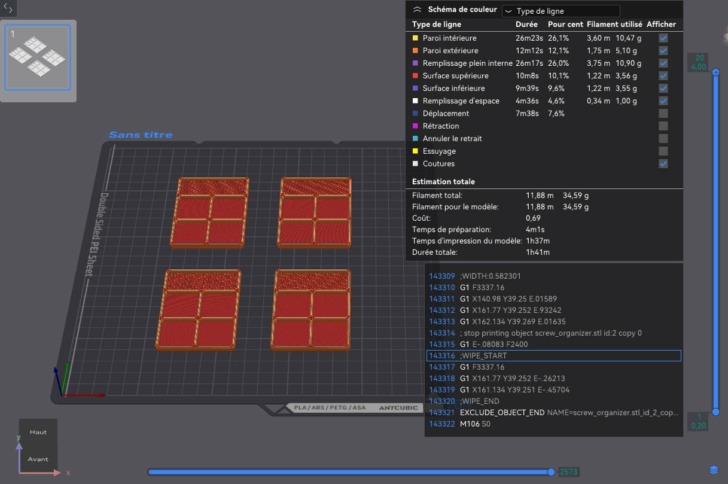Click the vertical layer slider top handle
728x484 pixels.
pyautogui.click(x=715, y=72)
